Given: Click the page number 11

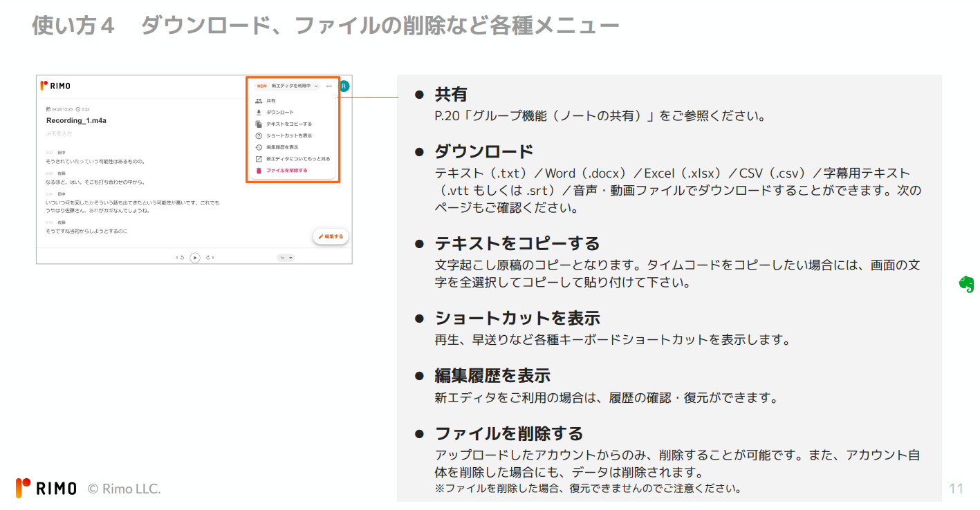Looking at the screenshot, I should coord(956,489).
